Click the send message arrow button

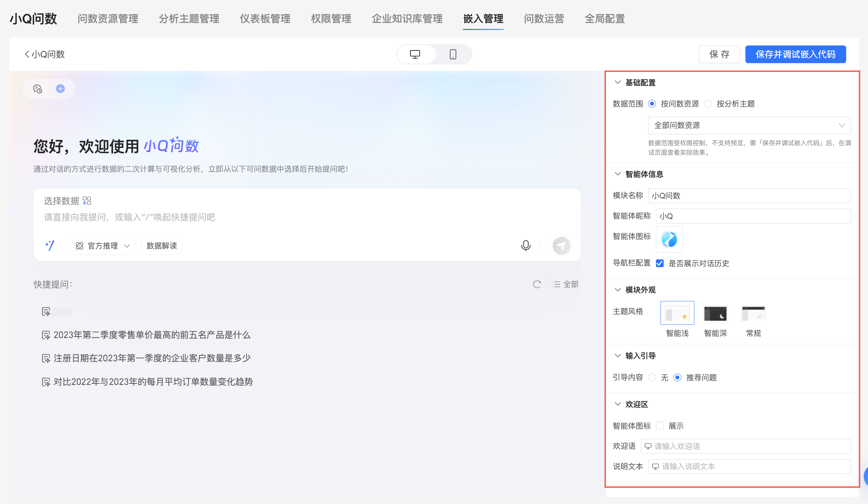point(562,246)
